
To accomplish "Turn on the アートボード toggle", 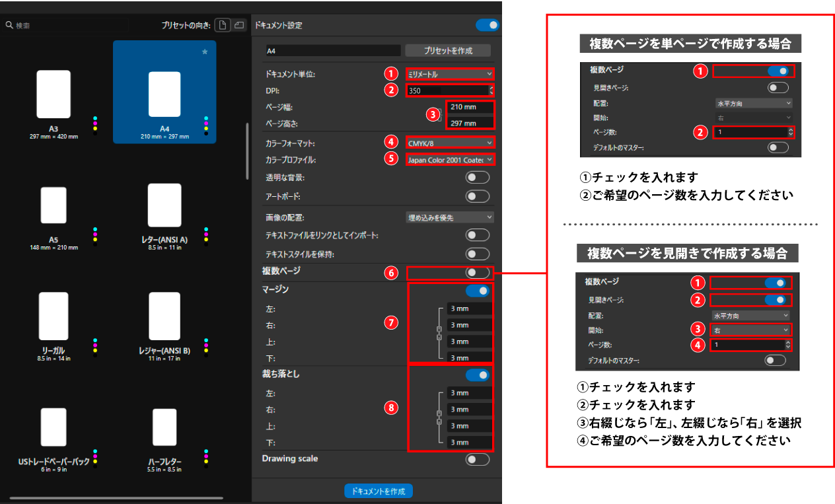I will coord(477,196).
